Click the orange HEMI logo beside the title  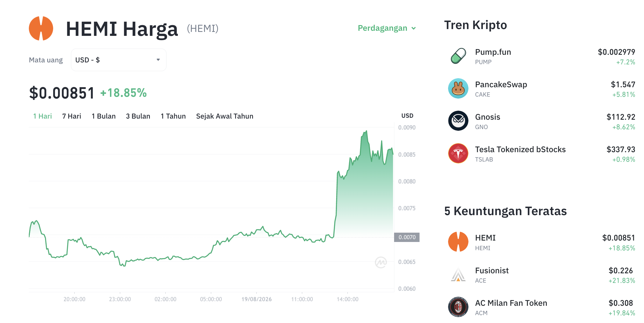point(41,28)
